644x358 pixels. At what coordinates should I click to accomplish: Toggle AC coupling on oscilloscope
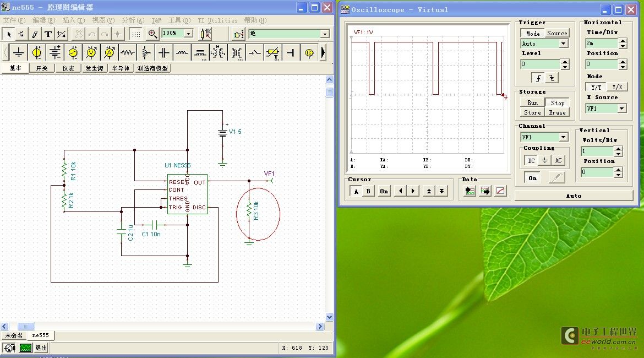tap(558, 160)
